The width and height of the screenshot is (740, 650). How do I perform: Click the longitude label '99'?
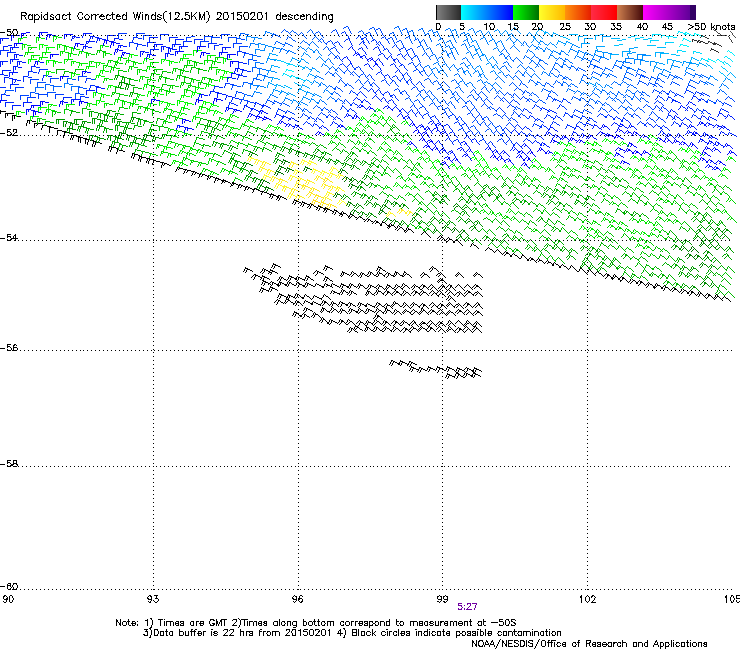[442, 599]
